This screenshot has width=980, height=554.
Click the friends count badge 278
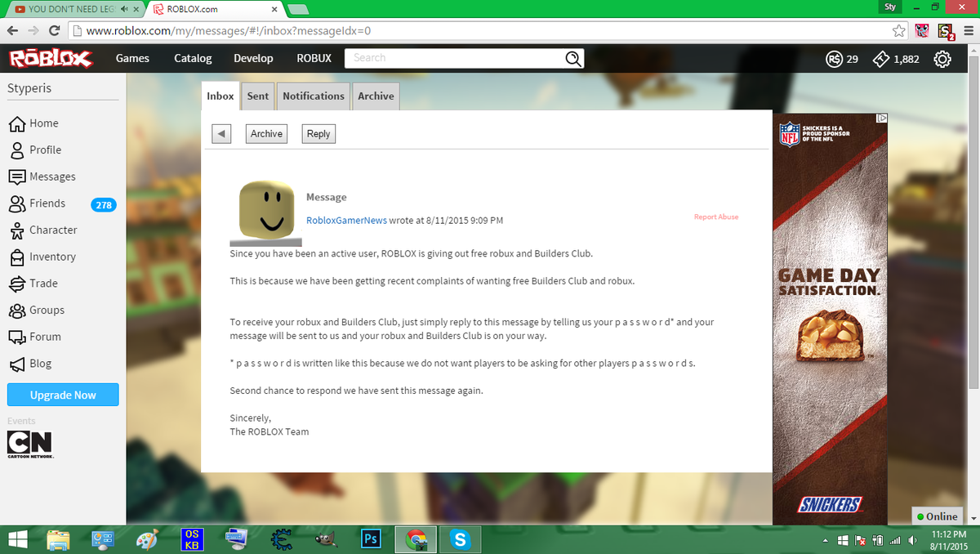pos(104,205)
